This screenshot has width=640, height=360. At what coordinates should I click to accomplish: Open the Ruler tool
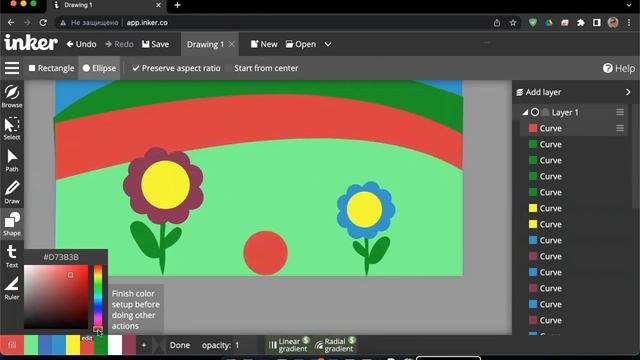(12, 288)
